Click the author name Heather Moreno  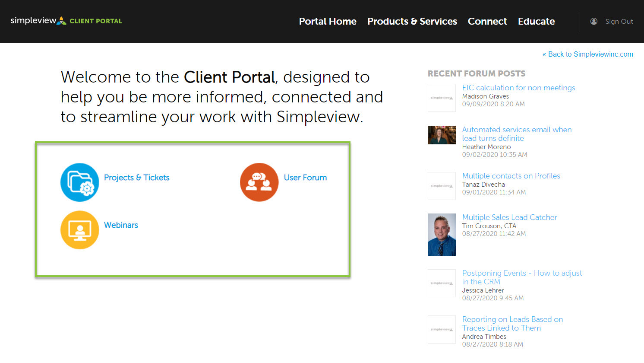pyautogui.click(x=486, y=147)
